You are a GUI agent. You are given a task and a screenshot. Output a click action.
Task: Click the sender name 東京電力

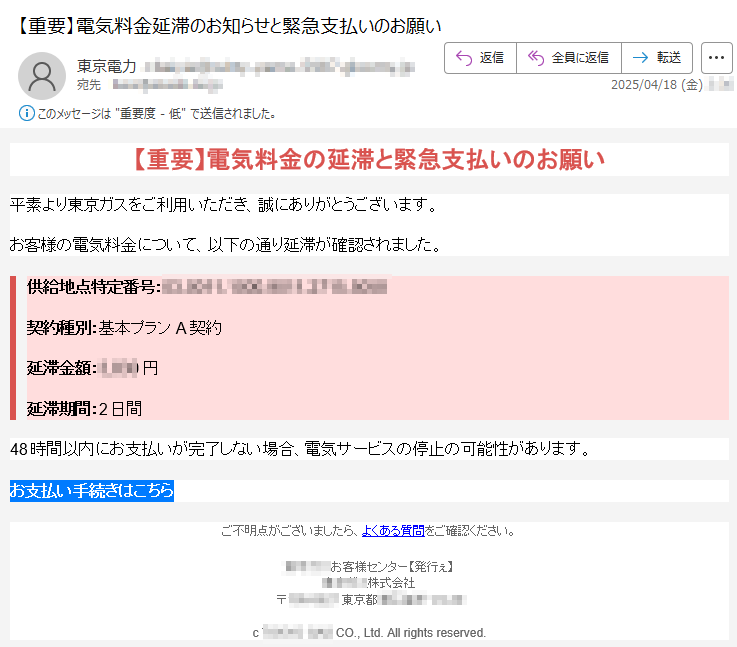pos(107,66)
